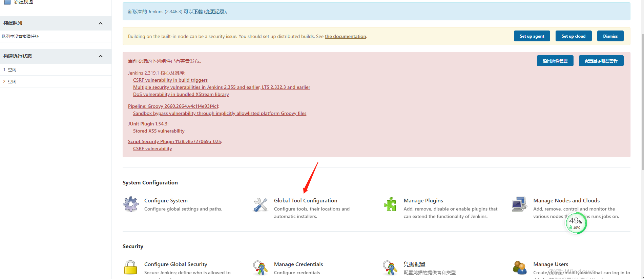This screenshot has height=279, width=644.
Task: Click the 队列中没有构建任务 text
Action: pos(20,36)
